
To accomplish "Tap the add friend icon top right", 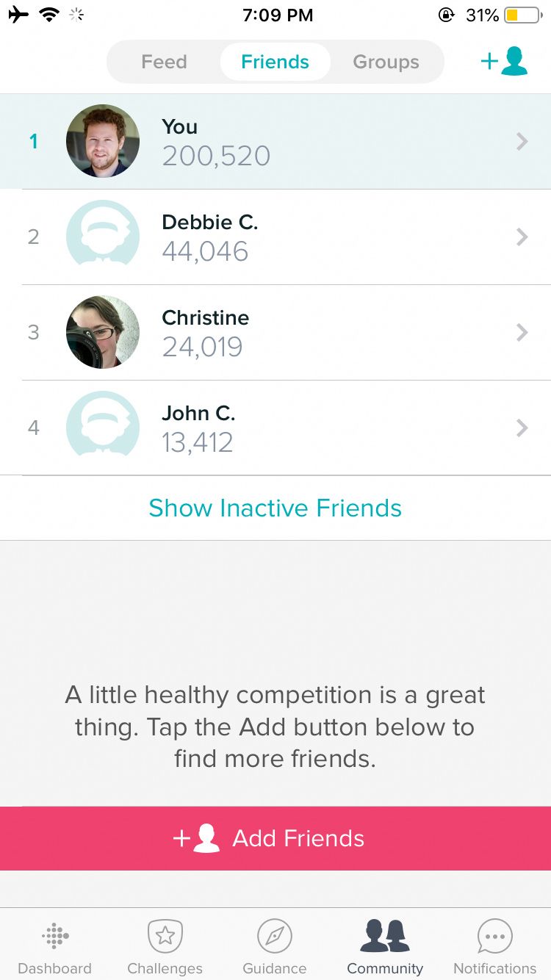I will [x=504, y=62].
